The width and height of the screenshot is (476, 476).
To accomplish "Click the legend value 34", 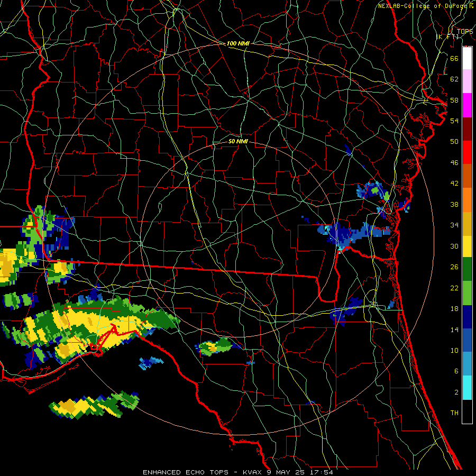I will (x=454, y=225).
